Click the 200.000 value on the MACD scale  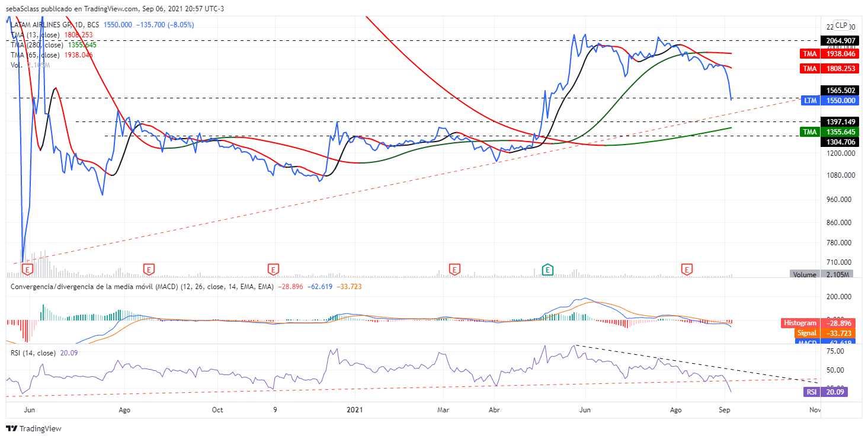[x=840, y=297]
